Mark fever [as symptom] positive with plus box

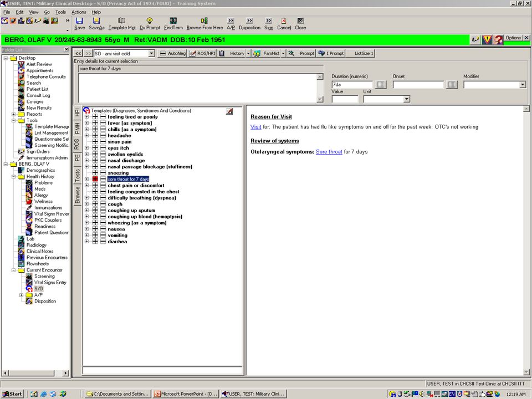(x=95, y=123)
